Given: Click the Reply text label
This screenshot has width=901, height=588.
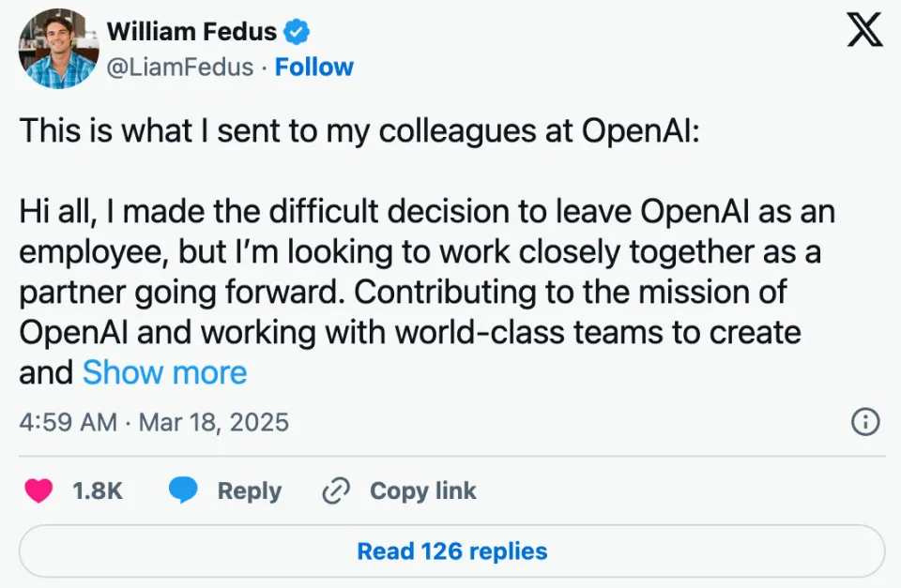Looking at the screenshot, I should [249, 490].
